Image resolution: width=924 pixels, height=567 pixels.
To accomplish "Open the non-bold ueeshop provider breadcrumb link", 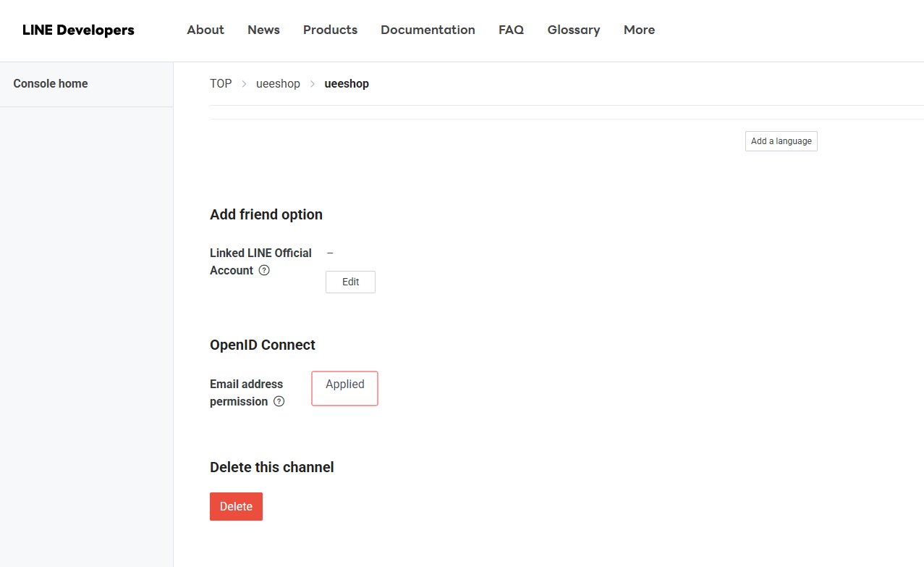I will pyautogui.click(x=278, y=84).
